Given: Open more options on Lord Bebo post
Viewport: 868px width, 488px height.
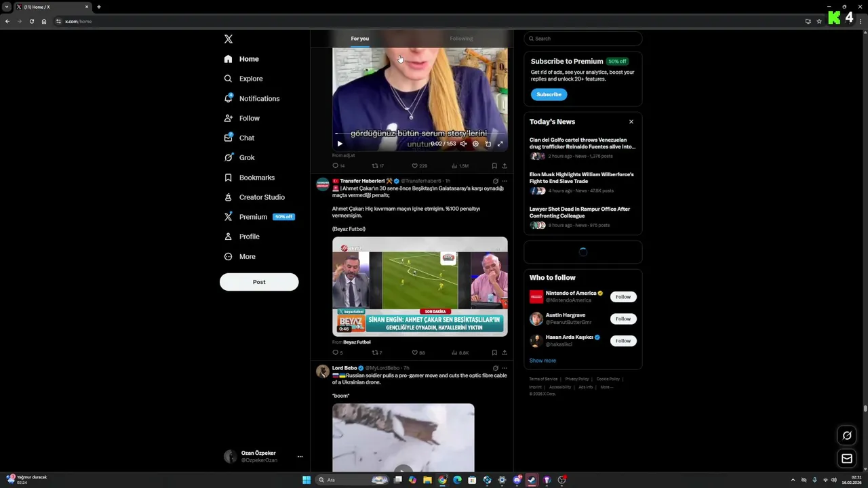Looking at the screenshot, I should 505,368.
